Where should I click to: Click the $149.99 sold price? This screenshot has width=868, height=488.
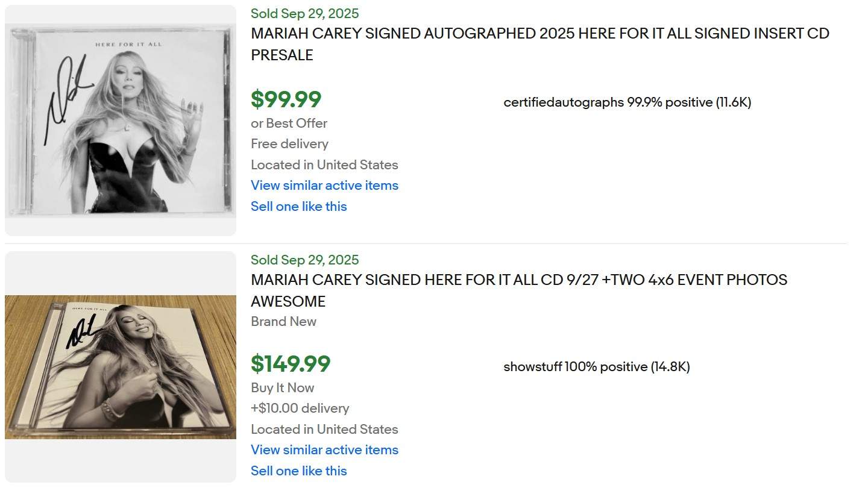tap(291, 364)
